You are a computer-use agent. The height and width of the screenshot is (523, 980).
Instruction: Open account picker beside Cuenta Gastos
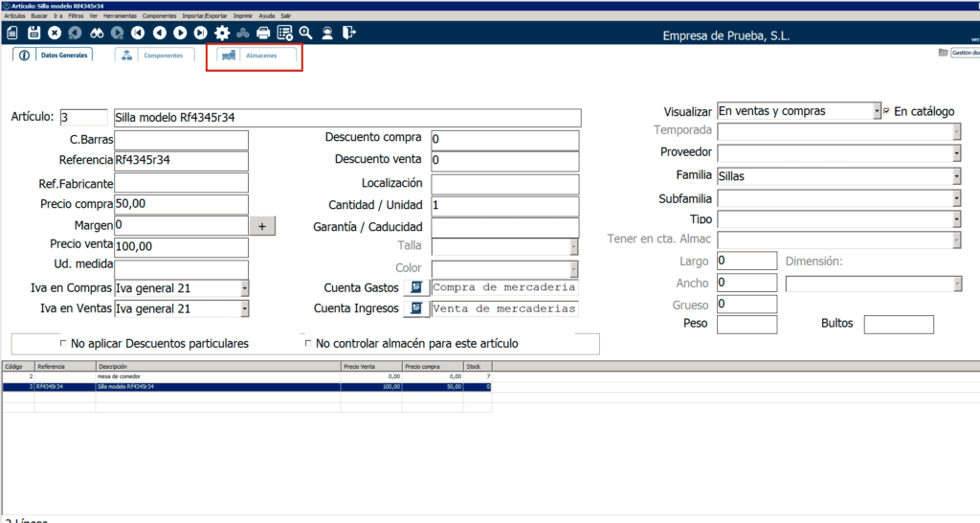click(416, 287)
